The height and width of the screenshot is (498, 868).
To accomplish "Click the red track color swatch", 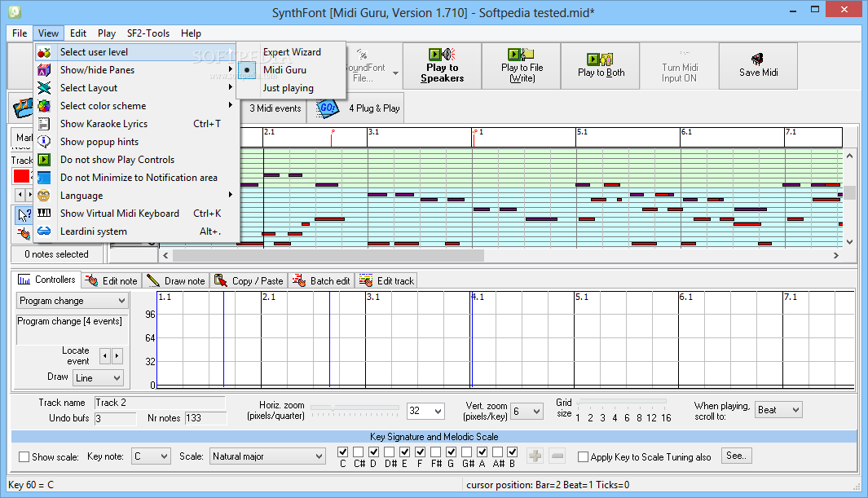I will [21, 177].
